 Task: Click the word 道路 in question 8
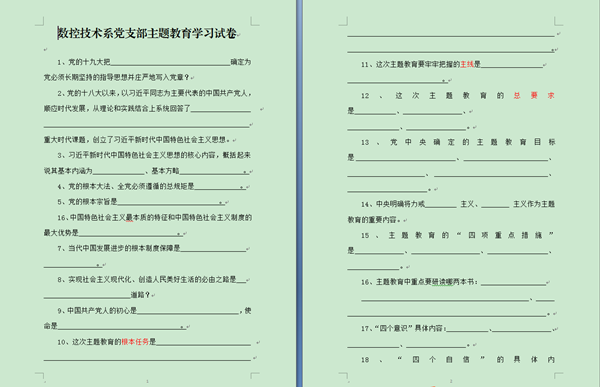click(138, 295)
